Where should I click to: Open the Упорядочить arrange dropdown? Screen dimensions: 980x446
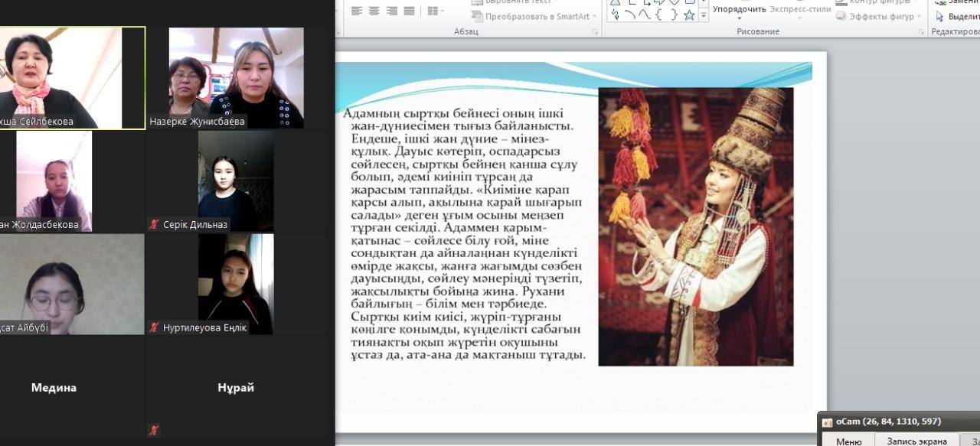739,10
